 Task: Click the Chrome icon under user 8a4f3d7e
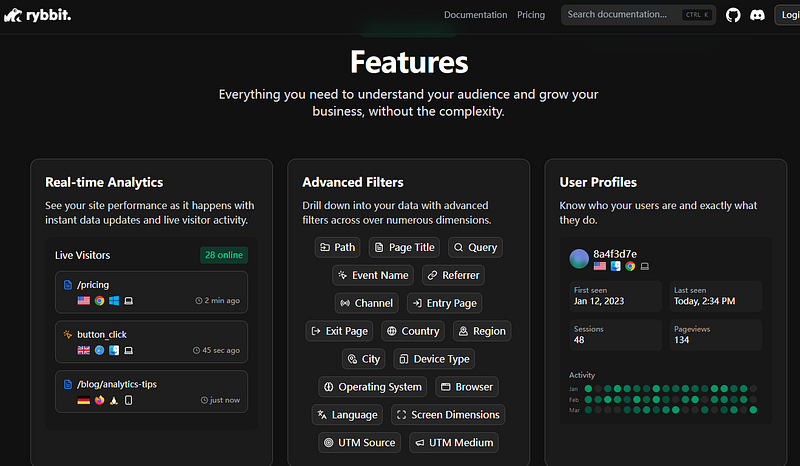tap(631, 266)
